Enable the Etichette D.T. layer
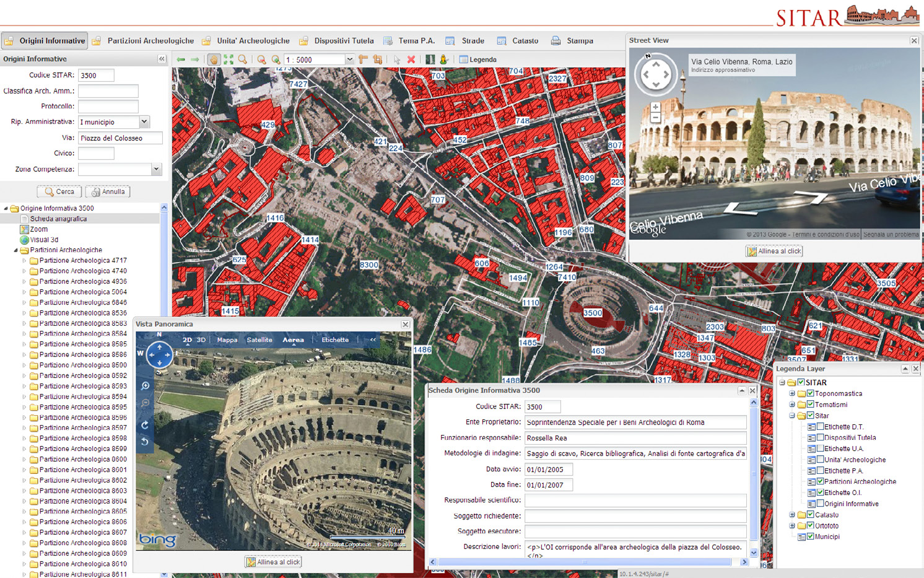Viewport: 924px width, 578px height. pyautogui.click(x=820, y=426)
